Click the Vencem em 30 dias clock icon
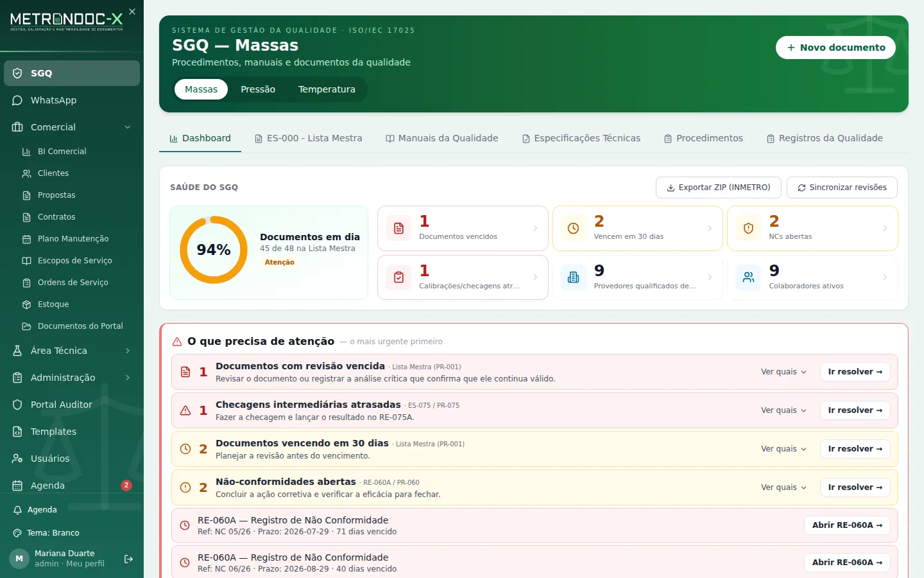Image resolution: width=924 pixels, height=578 pixels. click(x=574, y=228)
